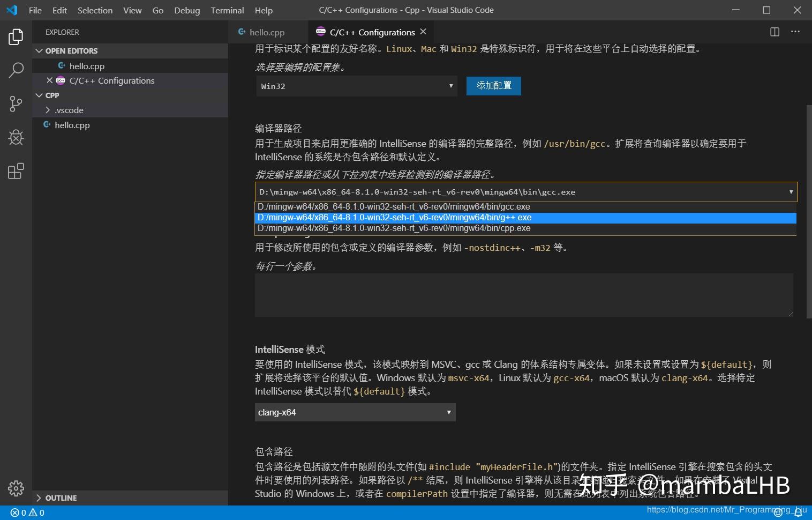This screenshot has width=812, height=520.
Task: Click the C/C++ icon on Configurations tab
Action: (x=321, y=32)
